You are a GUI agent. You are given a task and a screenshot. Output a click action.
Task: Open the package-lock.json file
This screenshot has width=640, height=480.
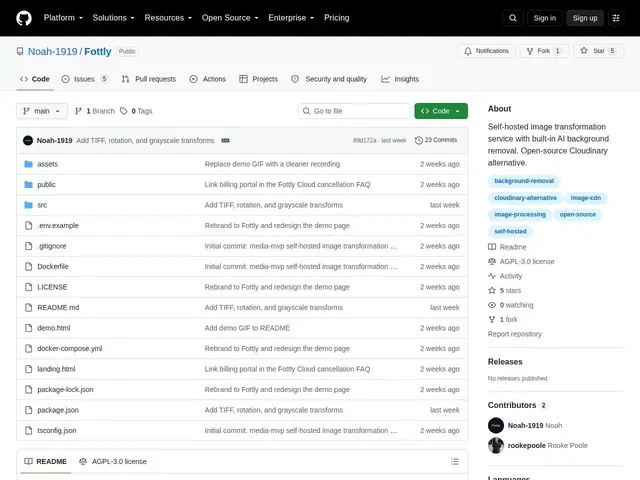65,389
